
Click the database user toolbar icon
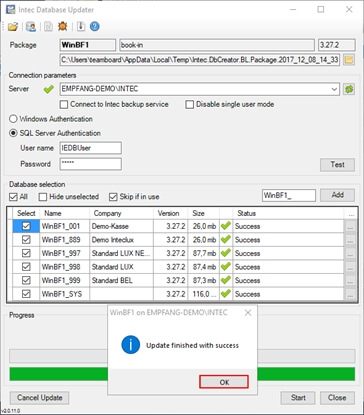point(31,27)
